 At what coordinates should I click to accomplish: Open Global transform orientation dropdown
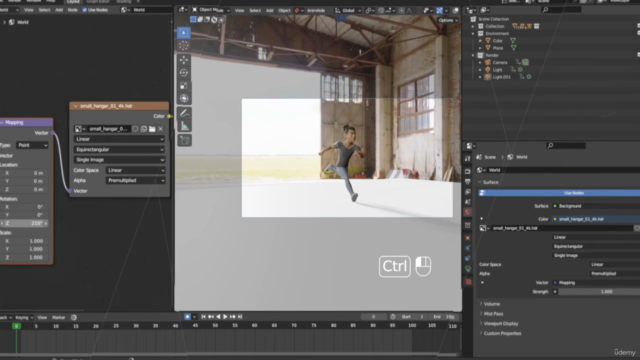348,11
